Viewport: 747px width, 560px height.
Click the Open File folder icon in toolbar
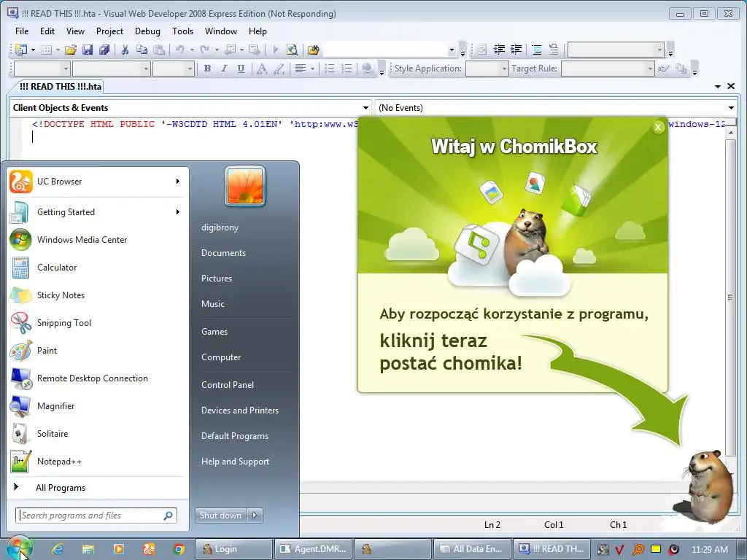[71, 50]
